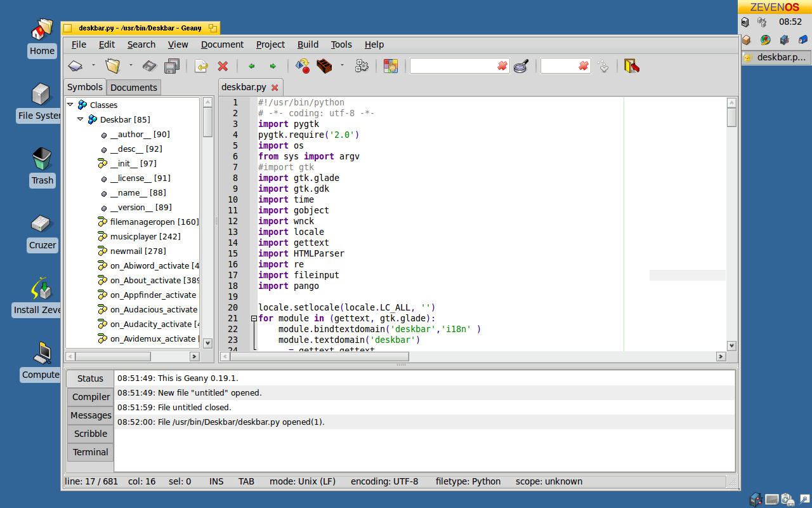Image resolution: width=812 pixels, height=508 pixels.
Task: Click the toolbar search input field
Action: [453, 66]
